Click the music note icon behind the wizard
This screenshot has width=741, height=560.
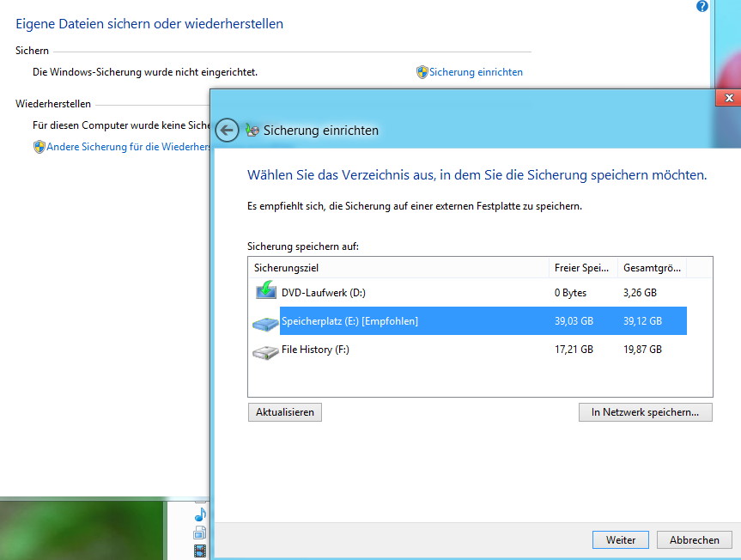pos(200,514)
